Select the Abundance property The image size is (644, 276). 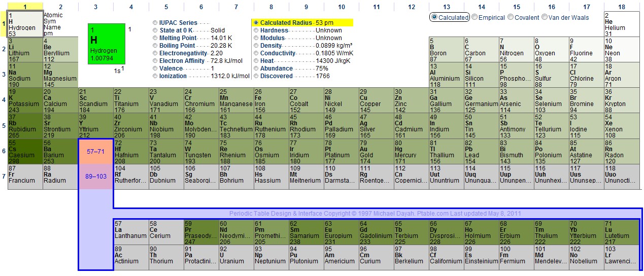point(256,68)
